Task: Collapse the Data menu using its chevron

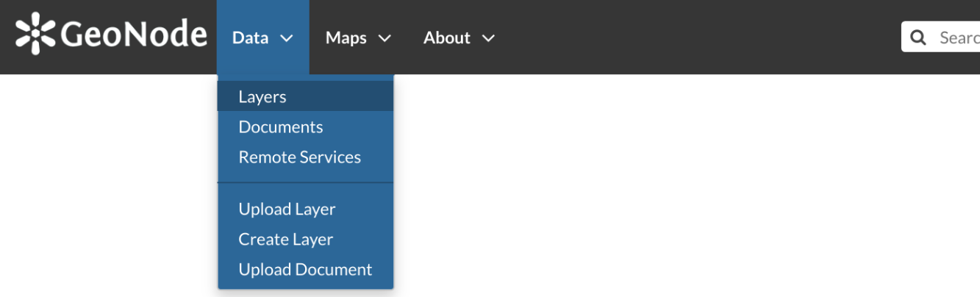Action: click(x=287, y=38)
